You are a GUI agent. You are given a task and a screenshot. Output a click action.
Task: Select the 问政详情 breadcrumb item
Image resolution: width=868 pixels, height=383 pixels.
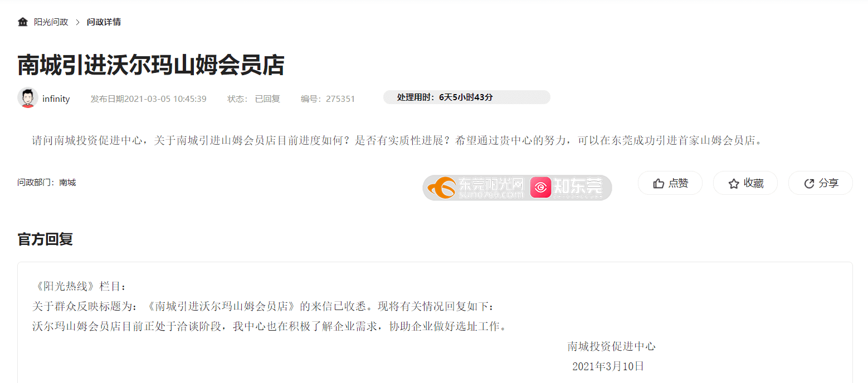pyautogui.click(x=104, y=22)
